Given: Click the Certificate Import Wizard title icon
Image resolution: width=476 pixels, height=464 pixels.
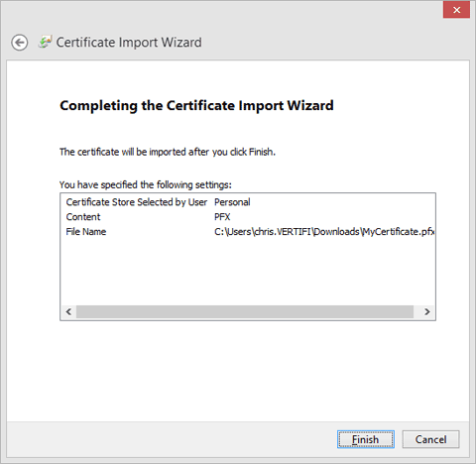Looking at the screenshot, I should [45, 42].
